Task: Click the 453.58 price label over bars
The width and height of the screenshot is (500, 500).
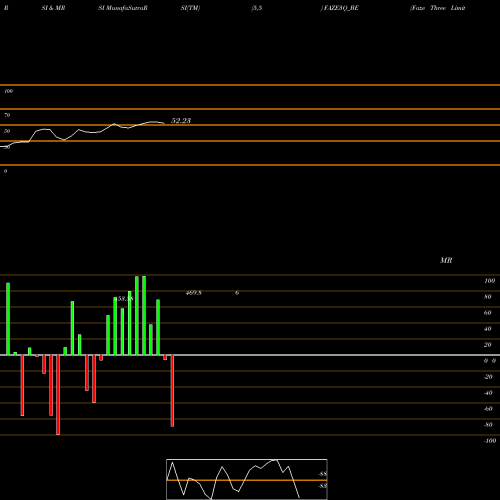Action: 124,298
